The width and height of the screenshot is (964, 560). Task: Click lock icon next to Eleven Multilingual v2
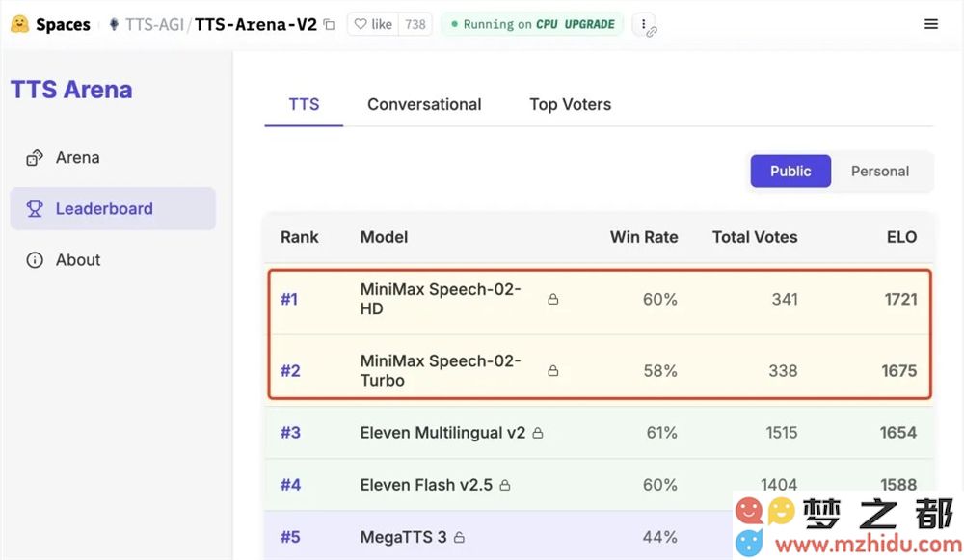click(x=538, y=433)
